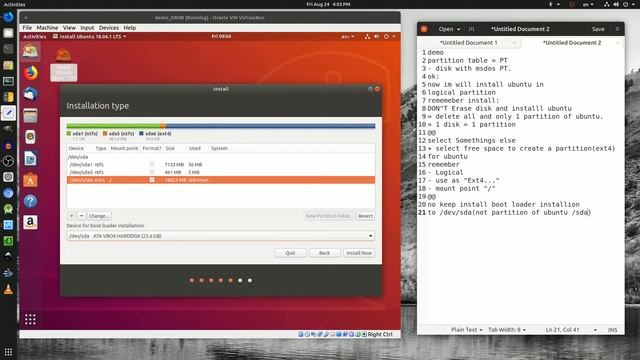
Task: Open the VirtualBox File menu
Action: point(27,28)
